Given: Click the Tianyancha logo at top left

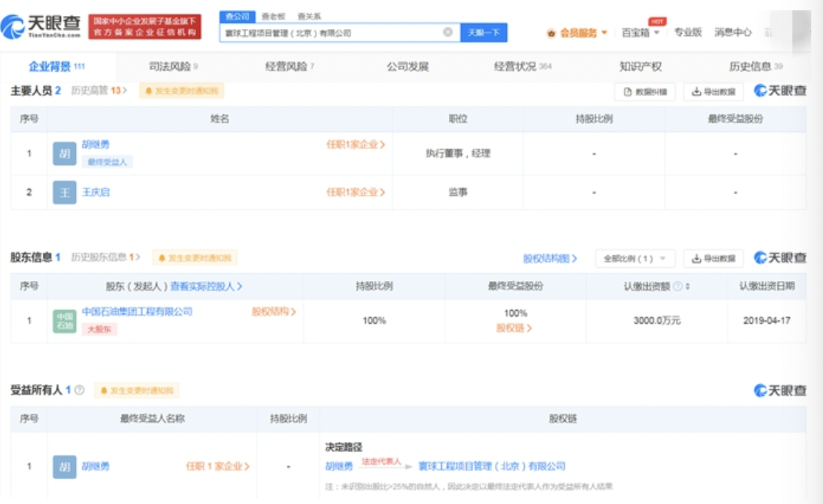Looking at the screenshot, I should point(41,26).
